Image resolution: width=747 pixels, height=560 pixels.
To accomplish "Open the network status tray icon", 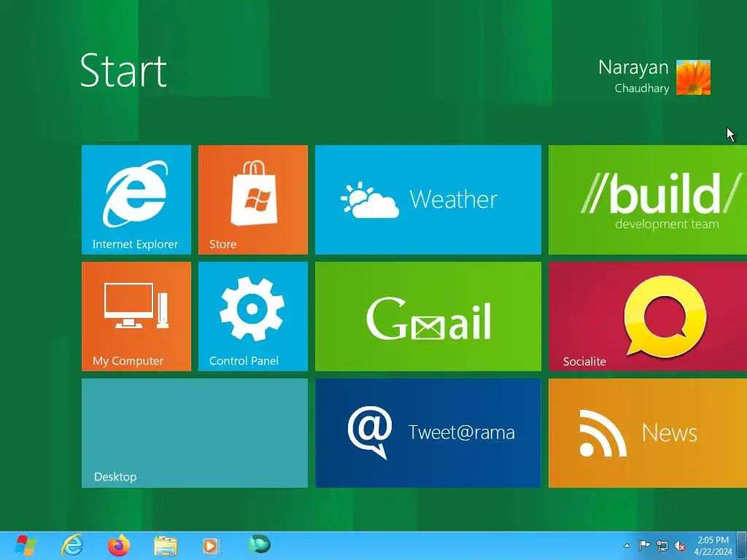I will pos(662,545).
